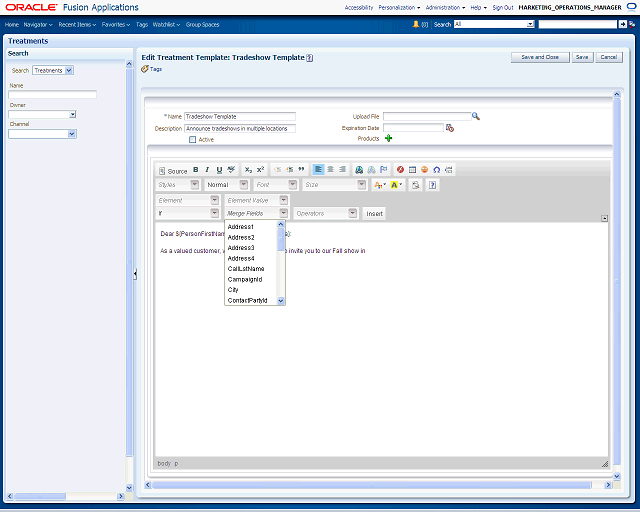640x512 pixels.
Task: Click the notifications bell icon
Action: coord(416,24)
